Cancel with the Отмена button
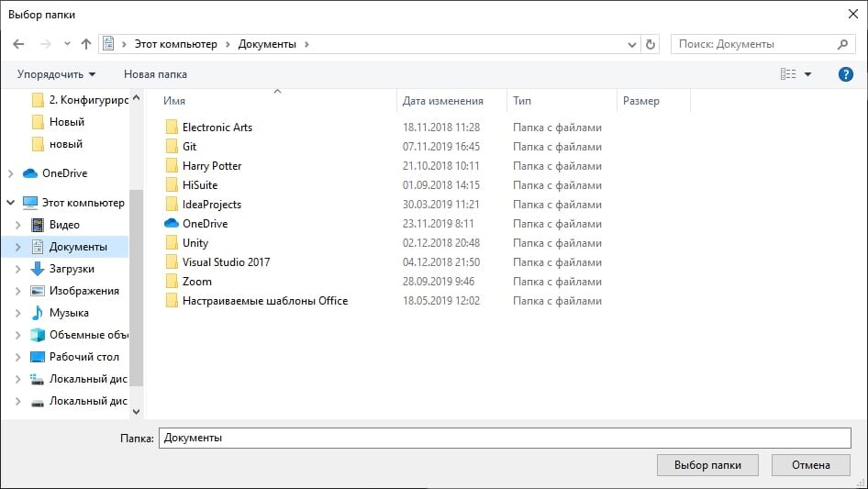 [811, 465]
